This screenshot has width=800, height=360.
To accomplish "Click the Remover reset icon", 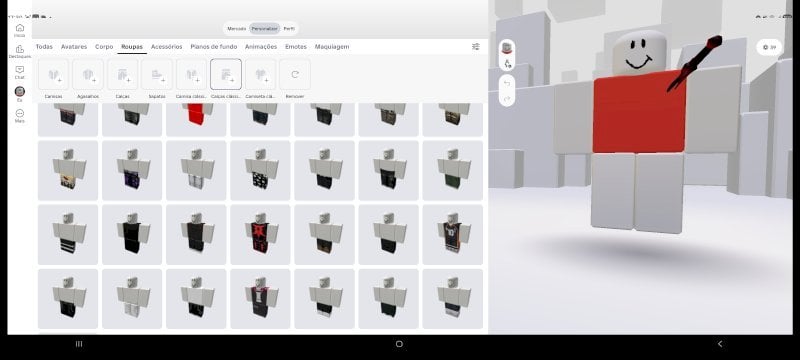I will [x=295, y=74].
